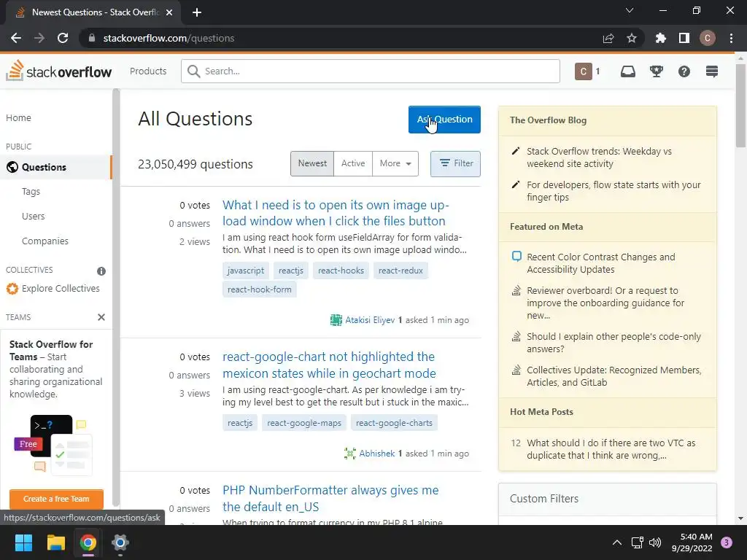Open Explore Collectives

click(61, 289)
